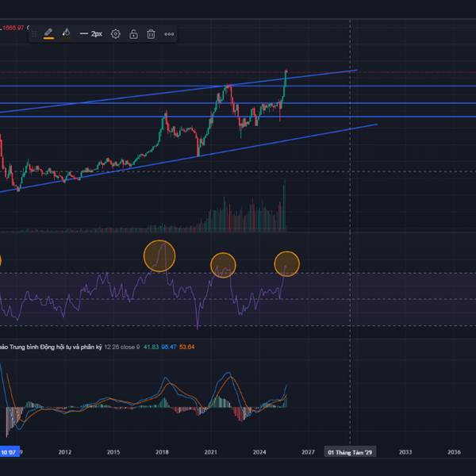Toggle the lock on the drawing
Screen dimensions: 476x476
133,34
